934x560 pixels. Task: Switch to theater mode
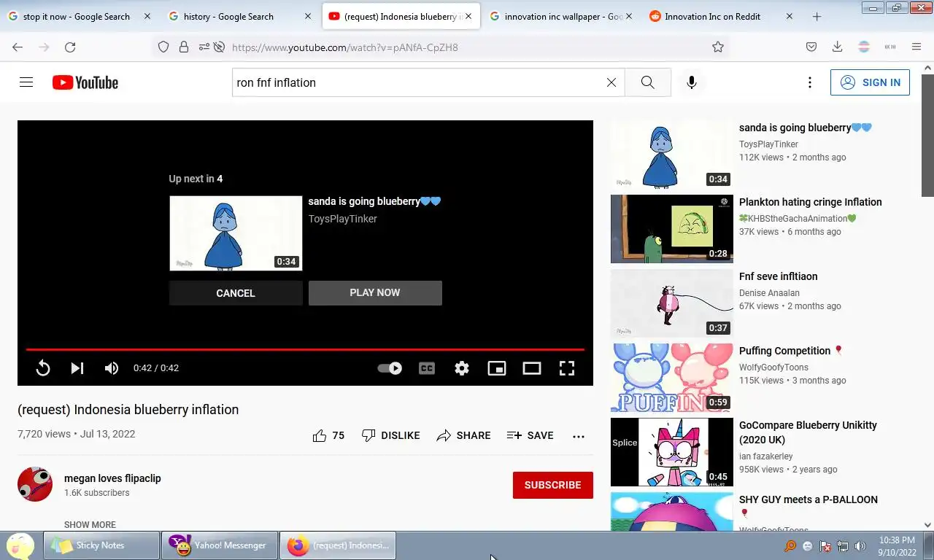pyautogui.click(x=532, y=368)
